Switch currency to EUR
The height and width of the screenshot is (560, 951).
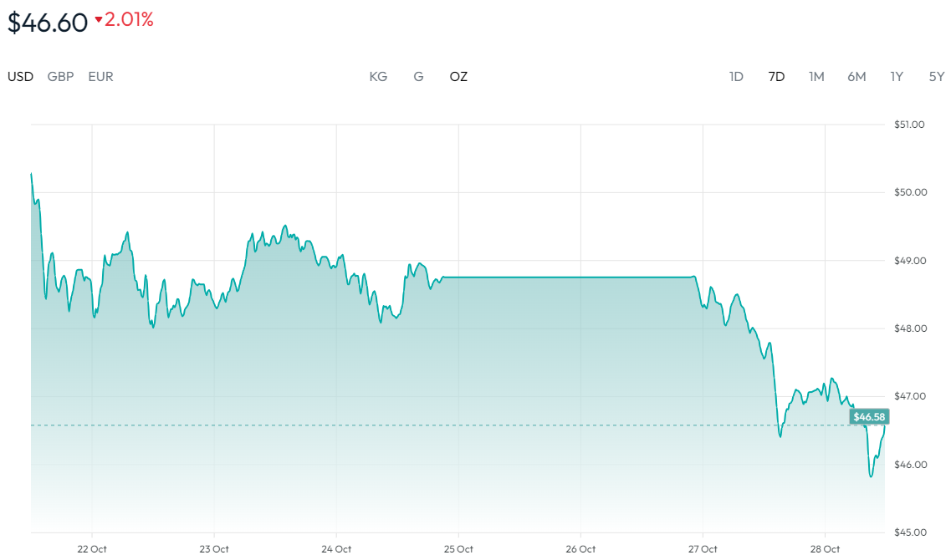coord(100,77)
